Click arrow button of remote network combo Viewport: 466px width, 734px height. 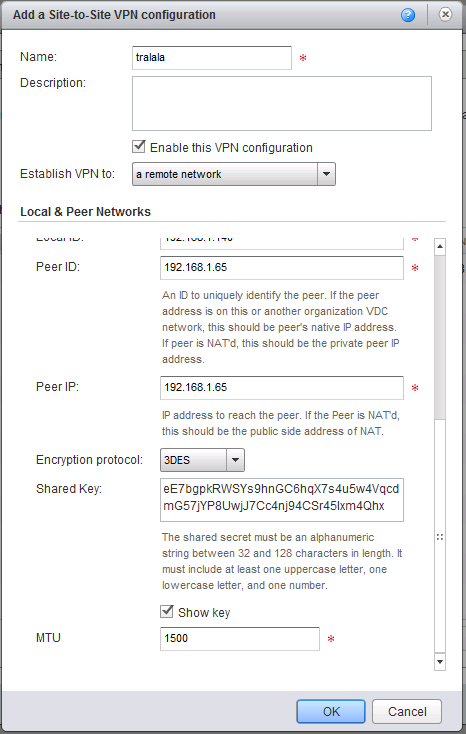click(x=326, y=174)
